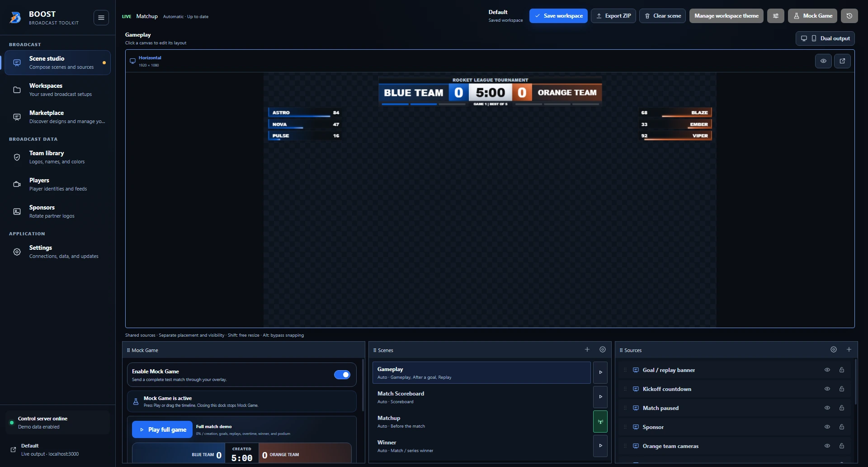Hide the Goal / replay banner source

(x=827, y=370)
